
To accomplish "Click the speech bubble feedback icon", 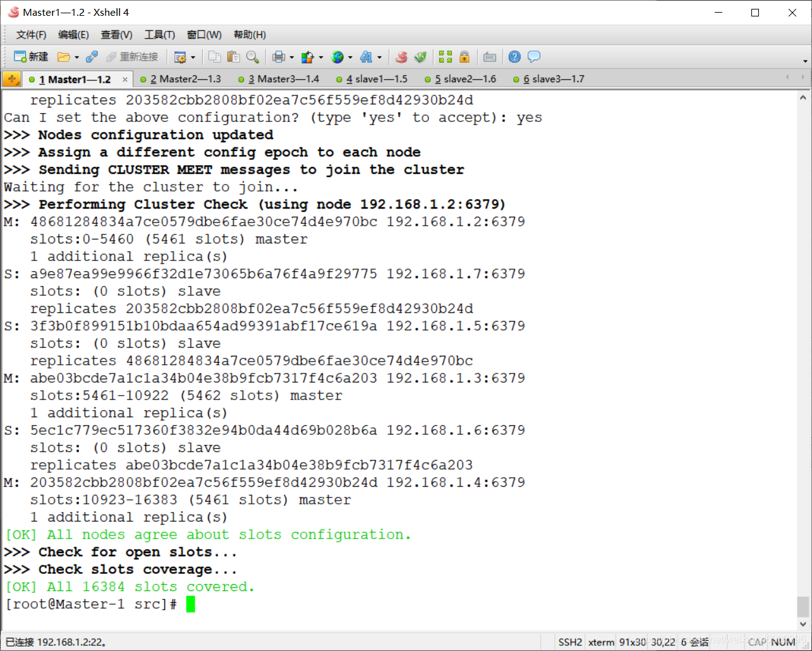I will coord(534,57).
